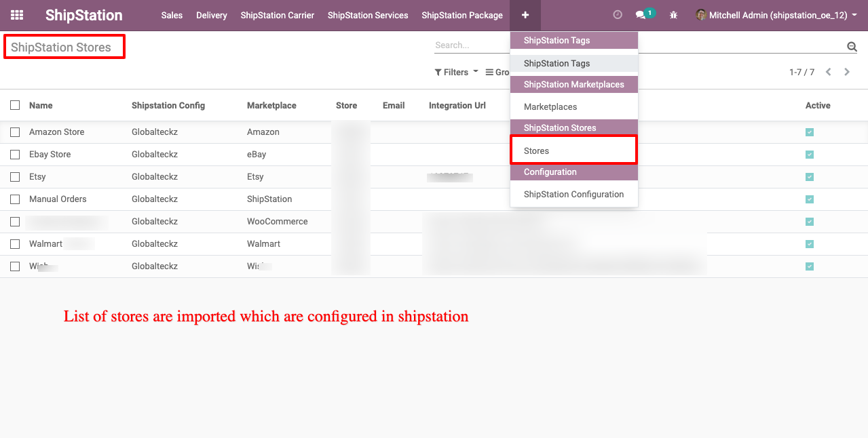Select the Amazon Store row checkbox
Viewport: 868px width, 438px height.
pos(15,132)
